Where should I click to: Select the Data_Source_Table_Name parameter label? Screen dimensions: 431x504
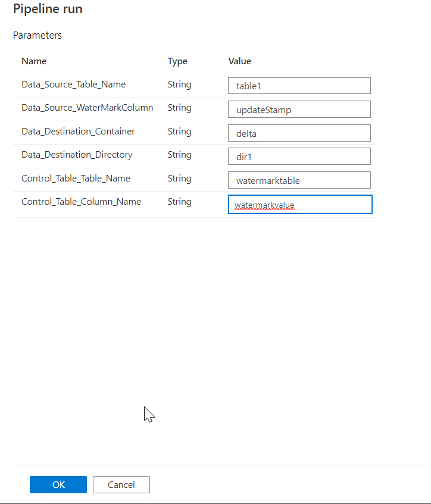[73, 84]
